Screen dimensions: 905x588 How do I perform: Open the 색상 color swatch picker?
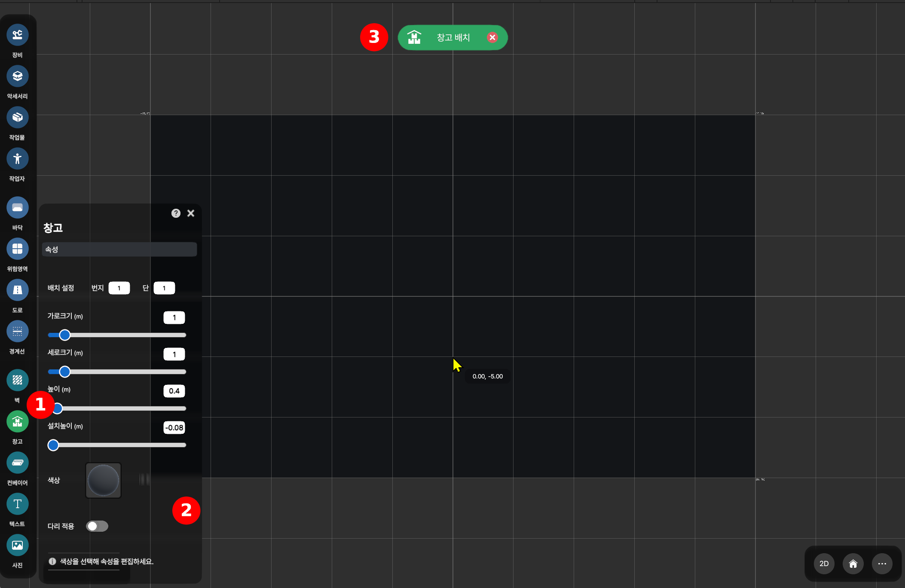(x=103, y=480)
